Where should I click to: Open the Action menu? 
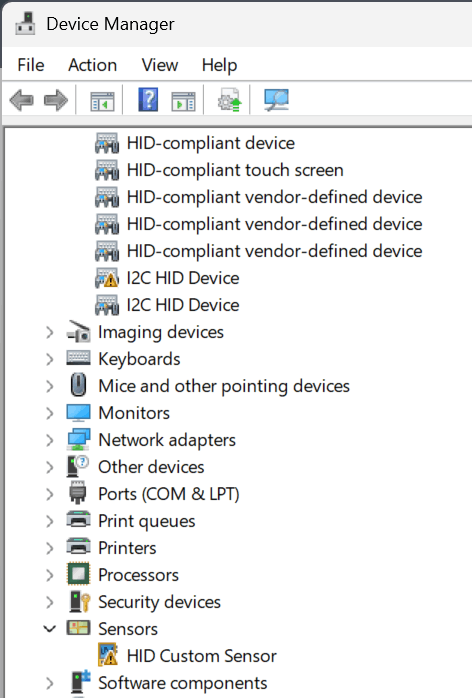pyautogui.click(x=93, y=65)
